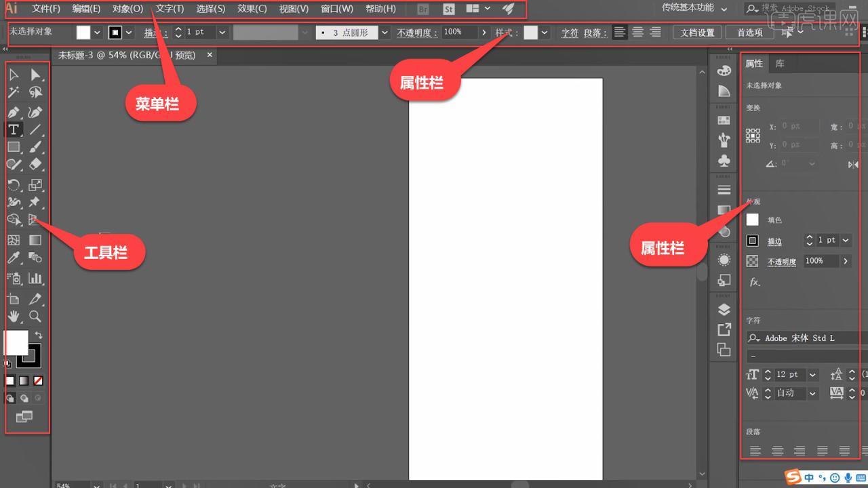Pick the Magic Wand tool
The height and width of the screenshot is (488, 868).
coord(14,92)
